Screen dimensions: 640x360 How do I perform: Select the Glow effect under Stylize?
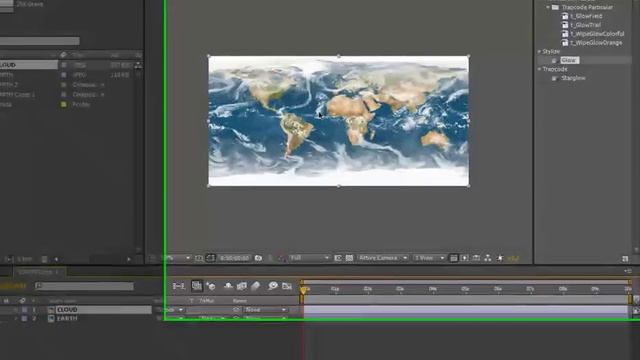[x=569, y=60]
